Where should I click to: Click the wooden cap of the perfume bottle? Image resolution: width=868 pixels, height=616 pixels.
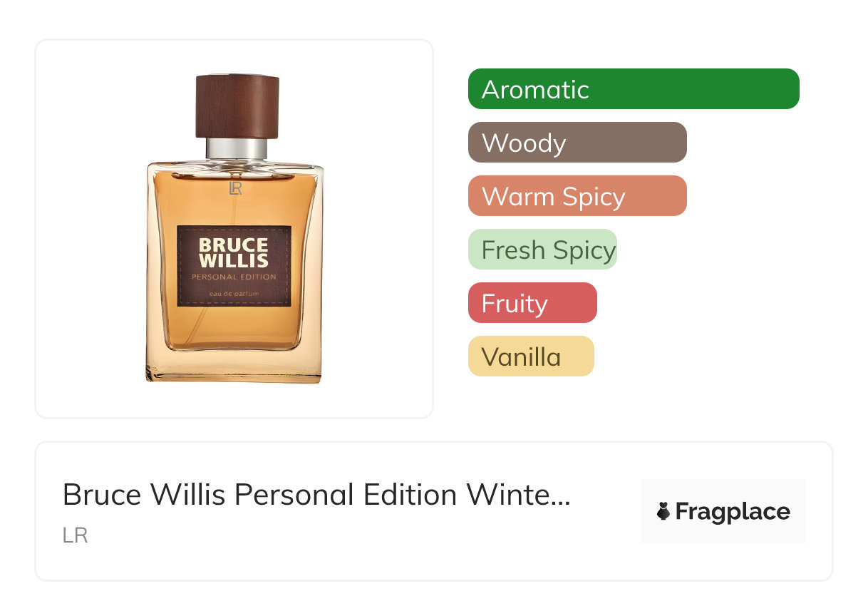pos(237,106)
